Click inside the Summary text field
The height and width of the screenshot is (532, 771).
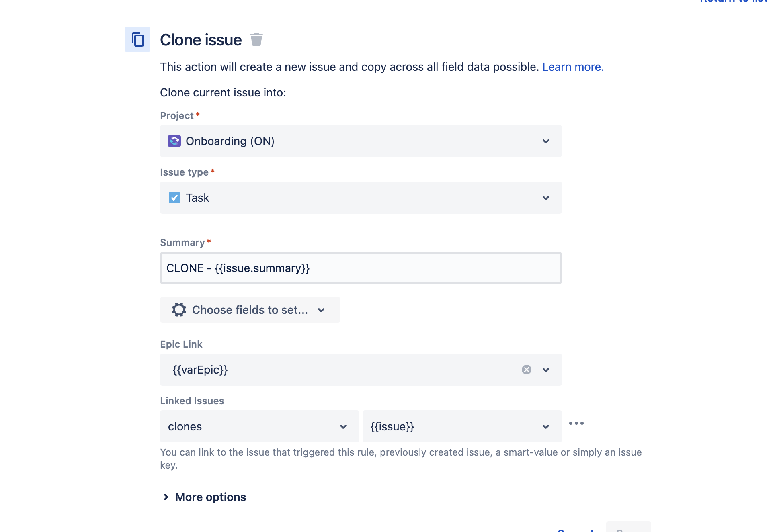361,268
